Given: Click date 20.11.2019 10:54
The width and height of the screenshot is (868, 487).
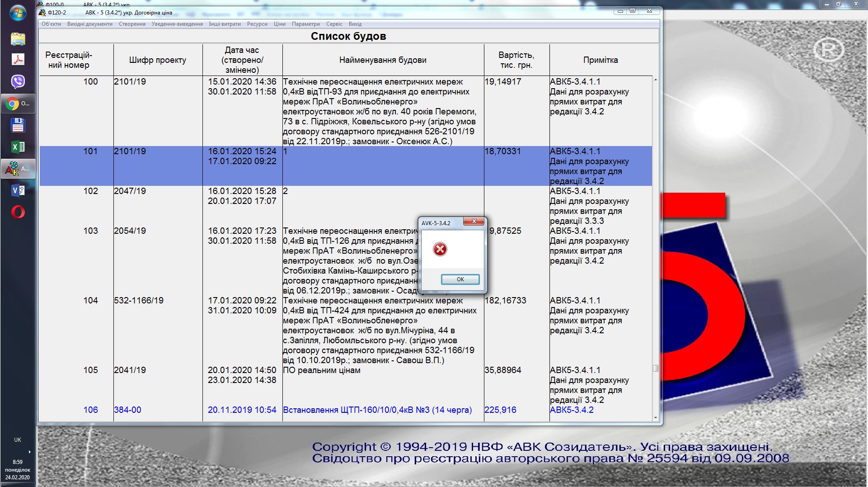Looking at the screenshot, I should coord(242,410).
